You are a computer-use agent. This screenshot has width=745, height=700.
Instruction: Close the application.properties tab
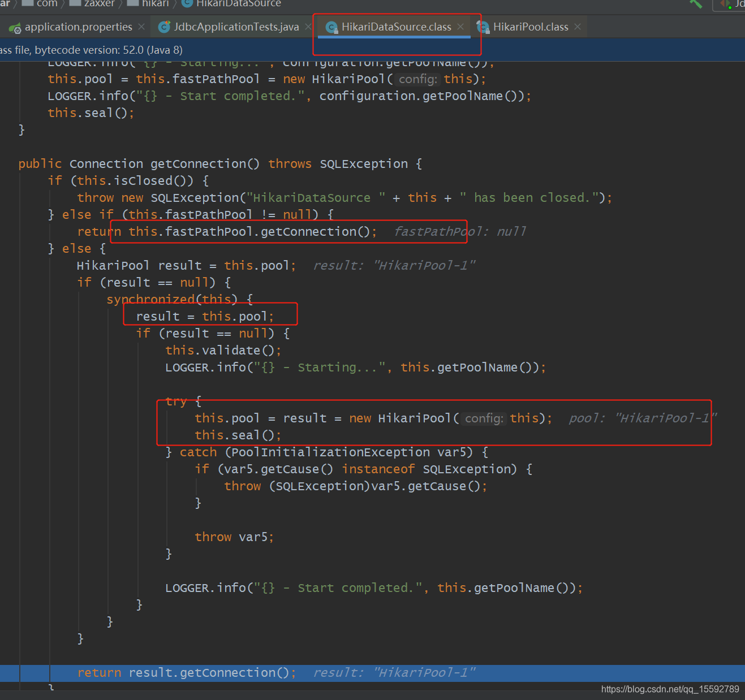click(x=141, y=27)
